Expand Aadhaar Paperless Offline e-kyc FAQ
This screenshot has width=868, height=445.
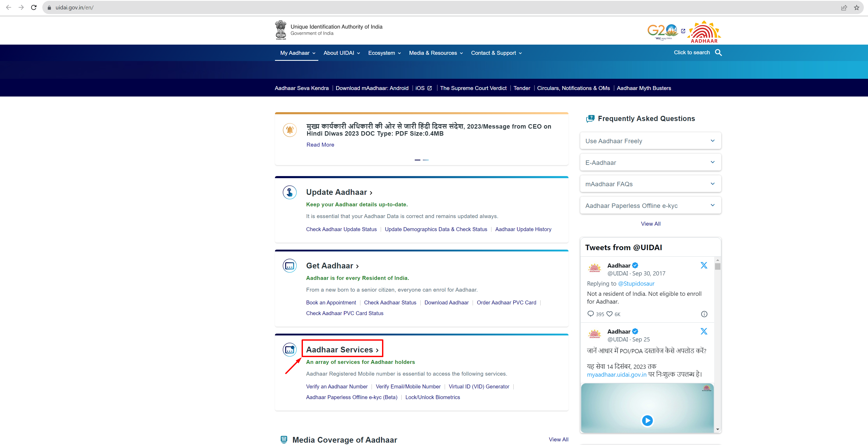(650, 205)
